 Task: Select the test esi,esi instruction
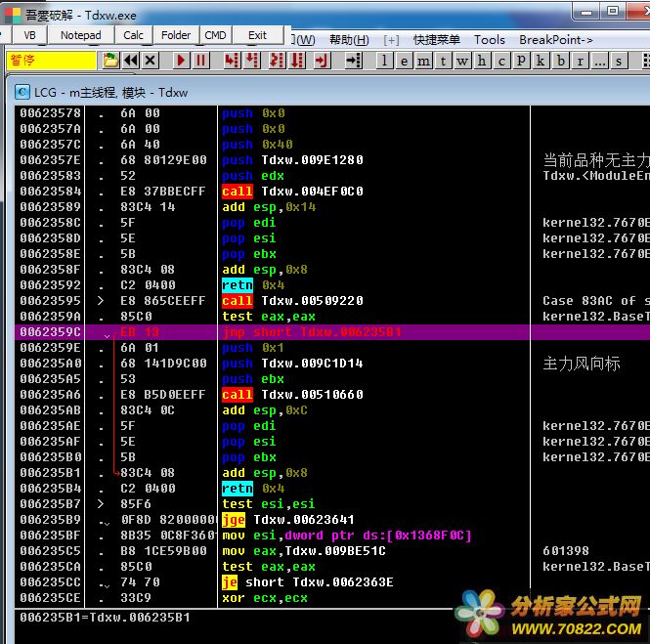pyautogui.click(x=269, y=504)
